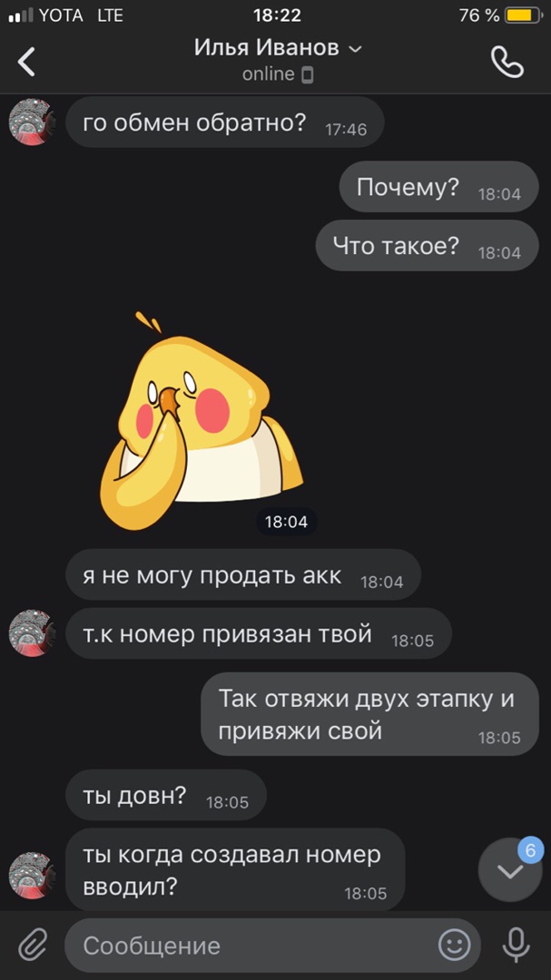551x980 pixels.
Task: Open the yellow bird sticker
Action: (202, 421)
